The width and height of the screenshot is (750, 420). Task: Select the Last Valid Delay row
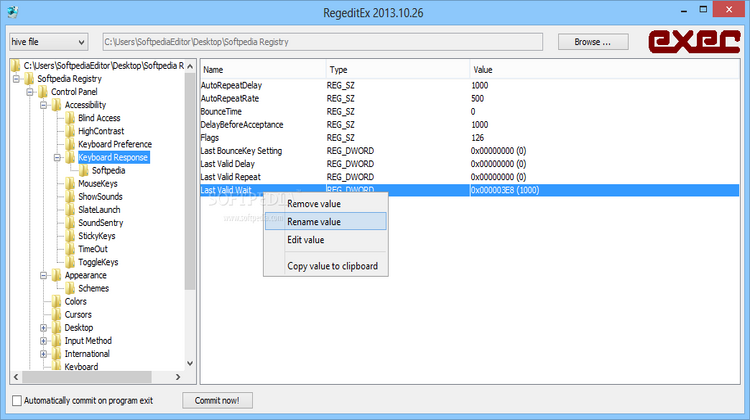point(470,164)
